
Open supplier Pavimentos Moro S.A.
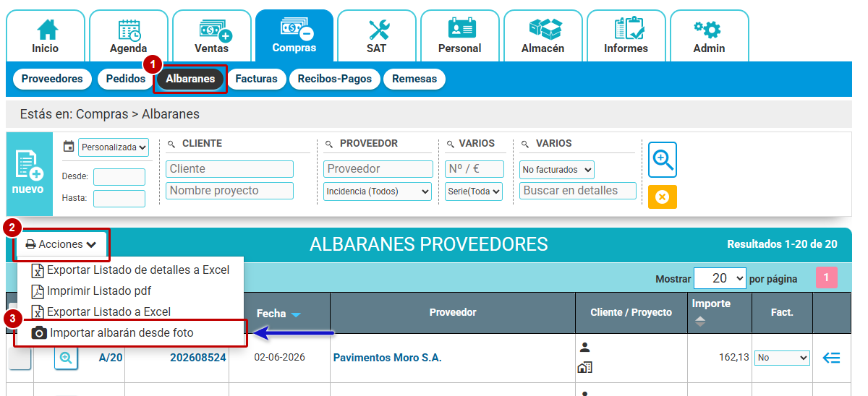point(387,358)
